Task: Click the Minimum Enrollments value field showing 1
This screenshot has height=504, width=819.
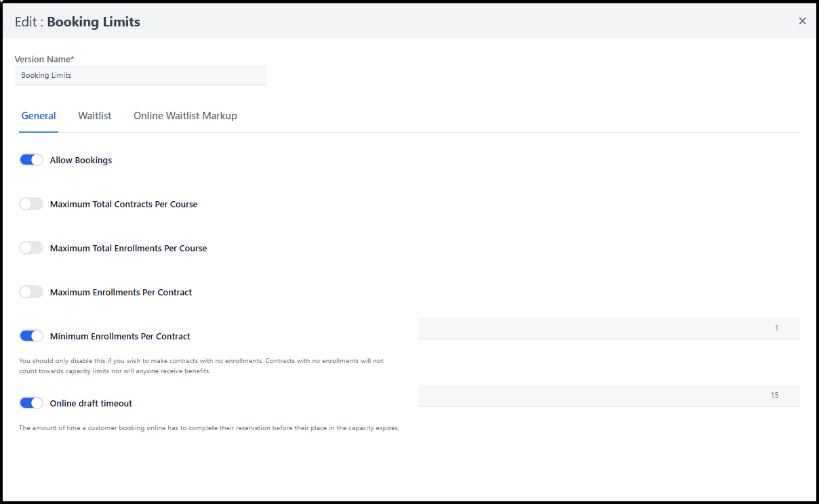Action: (x=608, y=328)
